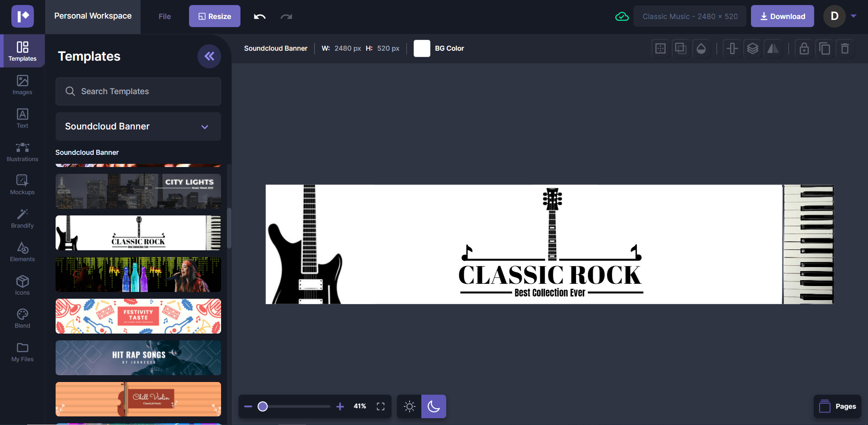The height and width of the screenshot is (425, 868).
Task: Collapse the Soundcloud Banner template category
Action: [x=204, y=127]
